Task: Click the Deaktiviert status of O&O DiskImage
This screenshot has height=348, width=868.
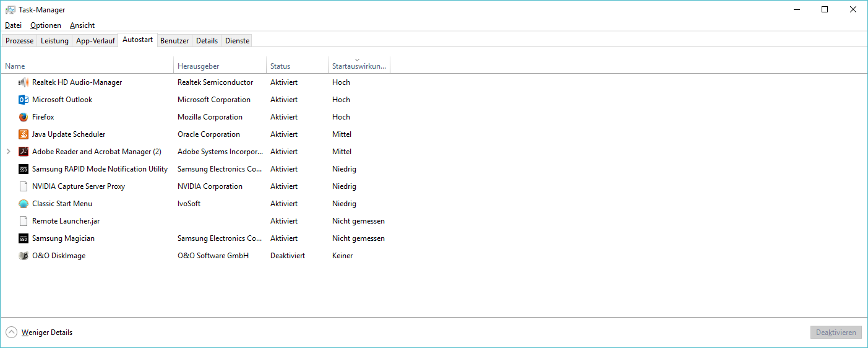Action: pos(288,256)
